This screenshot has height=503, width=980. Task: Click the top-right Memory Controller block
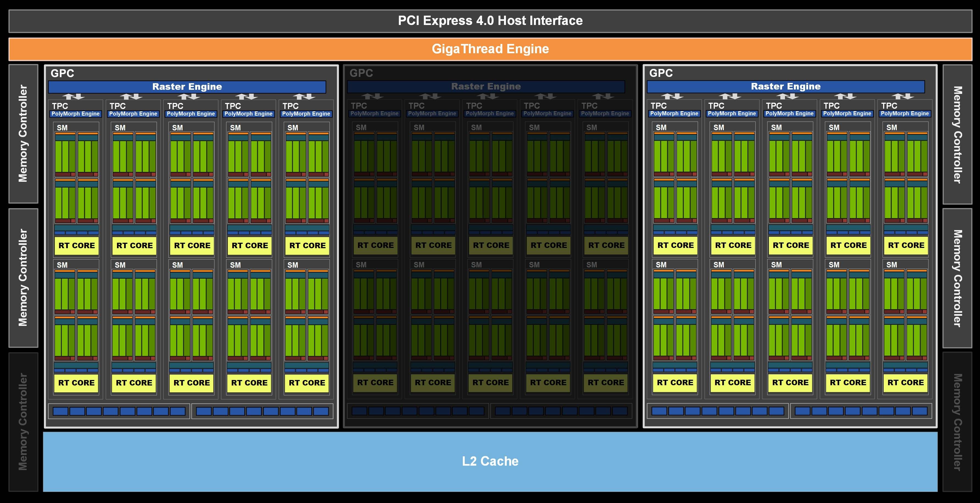pos(957,134)
